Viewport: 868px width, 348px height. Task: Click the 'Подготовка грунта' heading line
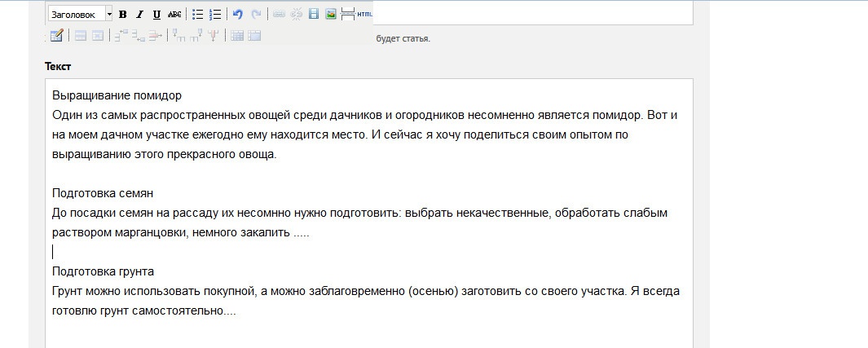[103, 271]
